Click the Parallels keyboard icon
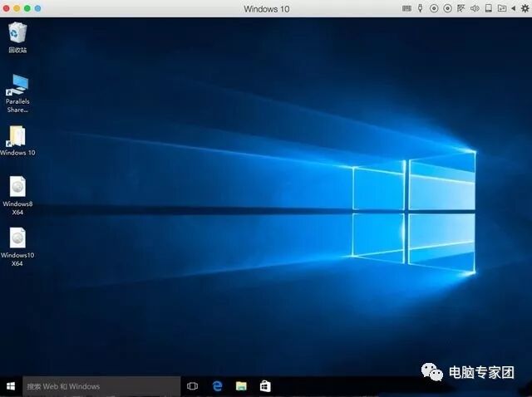Image resolution: width=532 pixels, height=397 pixels. pyautogui.click(x=406, y=8)
